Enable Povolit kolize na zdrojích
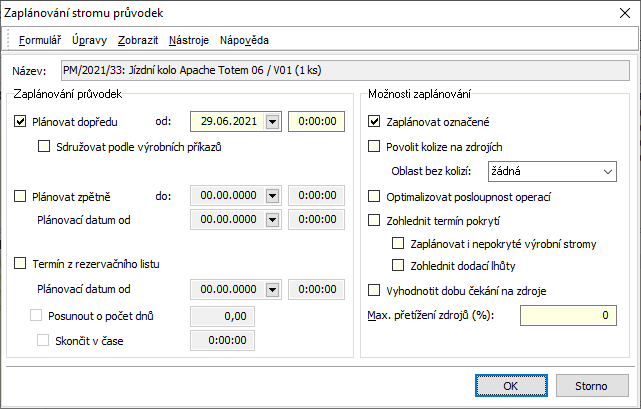This screenshot has height=409, width=641. point(375,146)
